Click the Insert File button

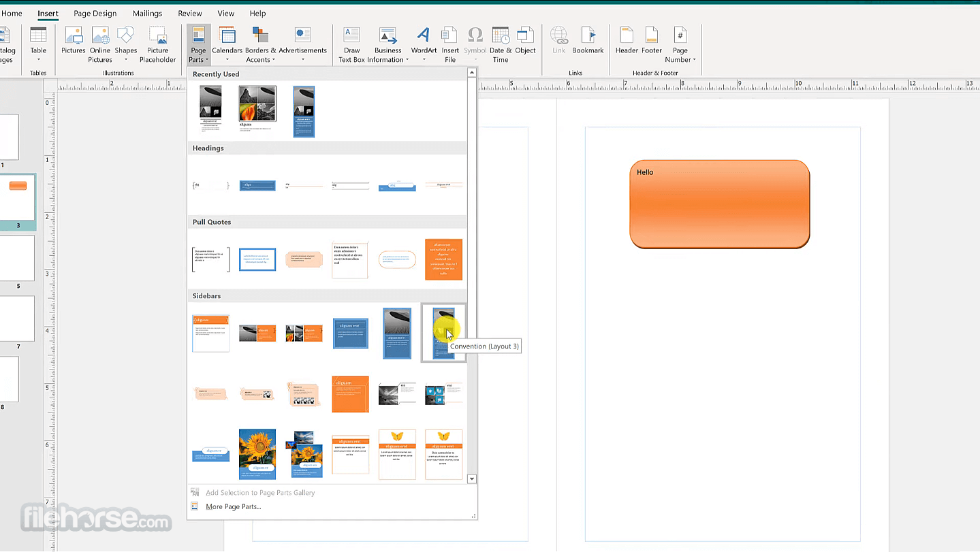450,45
